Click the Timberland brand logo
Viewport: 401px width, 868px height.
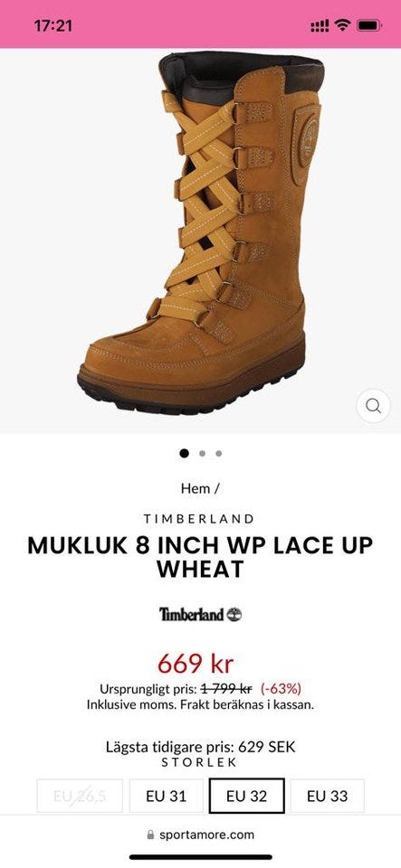(201, 615)
